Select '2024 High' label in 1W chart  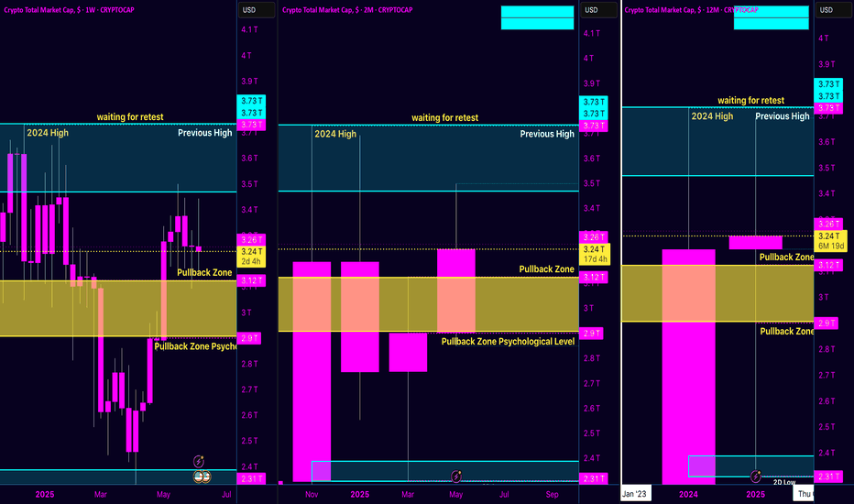tap(48, 132)
